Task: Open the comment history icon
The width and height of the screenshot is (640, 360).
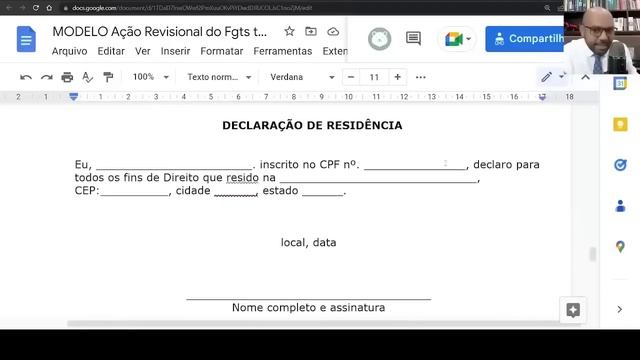Action: pyautogui.click(x=413, y=38)
